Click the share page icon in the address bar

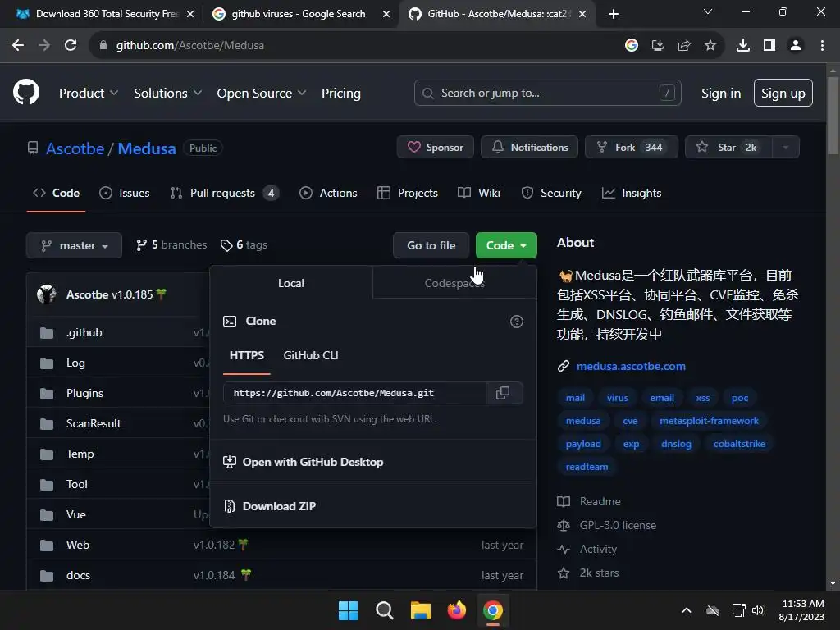(x=684, y=46)
